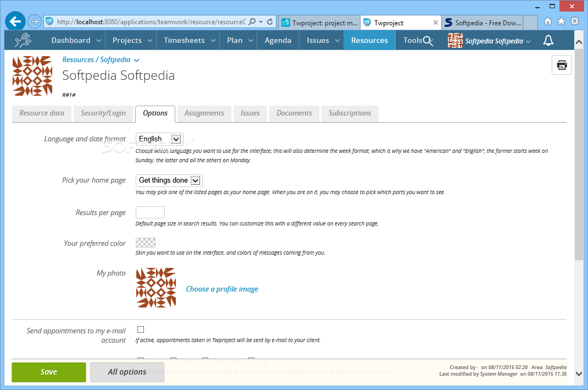Screen dimensions: 588x390
Task: Open Agenda in navigation bar
Action: click(x=278, y=40)
